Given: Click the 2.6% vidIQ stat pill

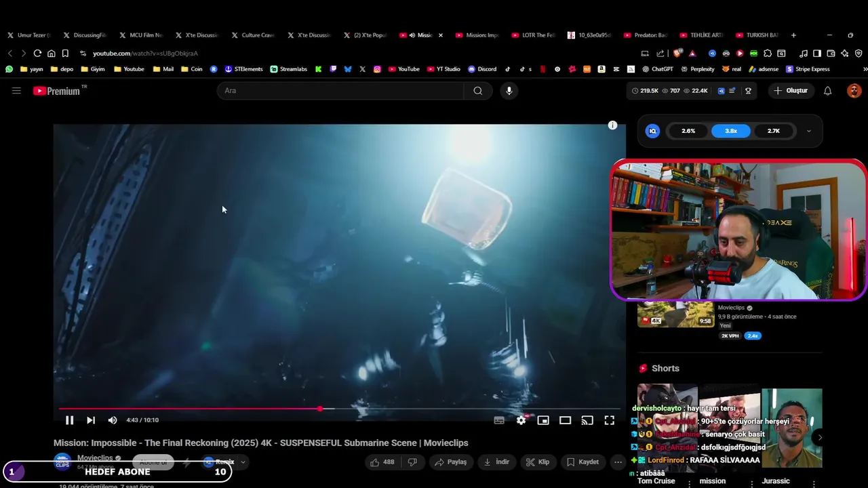Looking at the screenshot, I should point(688,131).
